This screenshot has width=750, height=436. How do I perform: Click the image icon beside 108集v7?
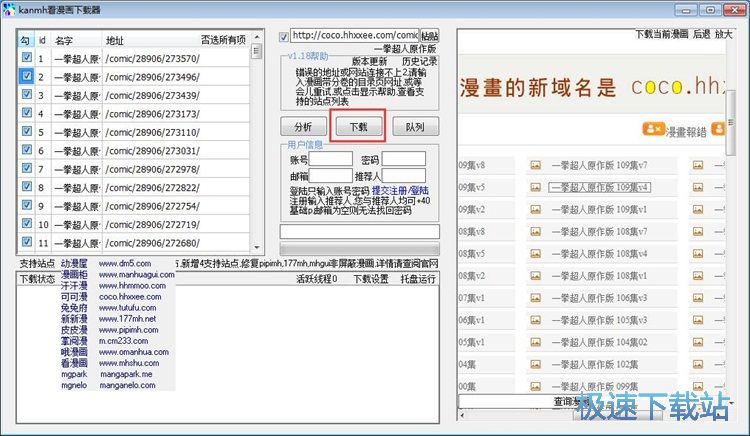click(535, 232)
